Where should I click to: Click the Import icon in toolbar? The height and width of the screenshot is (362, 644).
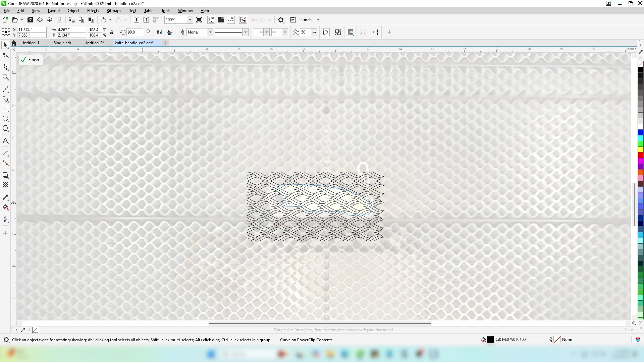coord(136,20)
